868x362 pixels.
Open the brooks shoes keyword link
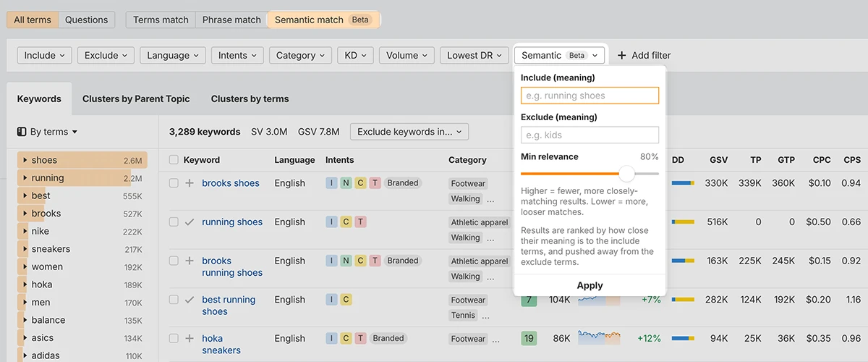click(231, 183)
